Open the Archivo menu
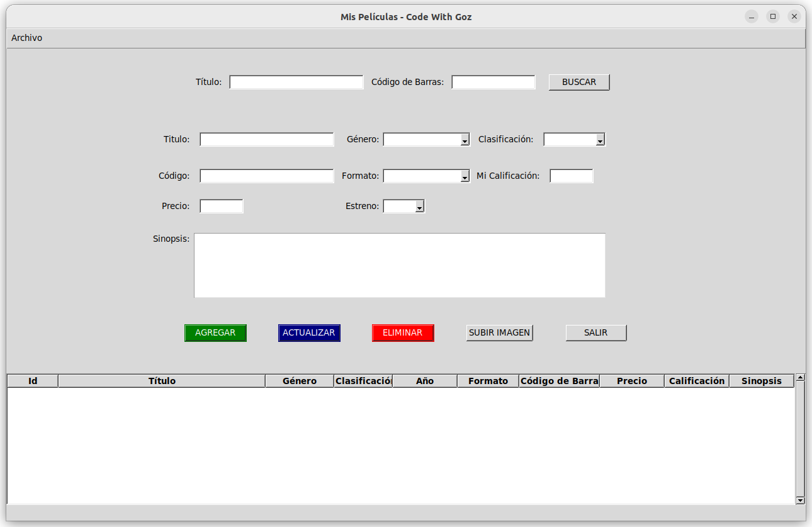812x527 pixels. pos(26,38)
